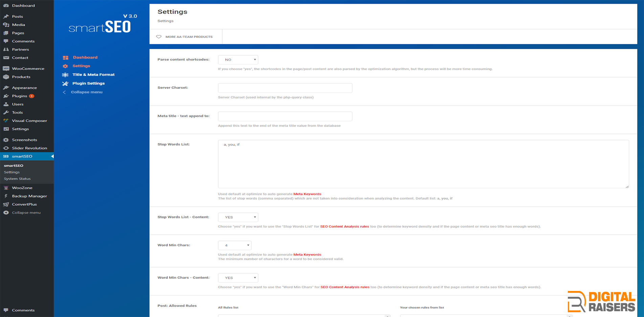Follow the red SEO Content Analysis rules link
The height and width of the screenshot is (317, 644).
[345, 227]
